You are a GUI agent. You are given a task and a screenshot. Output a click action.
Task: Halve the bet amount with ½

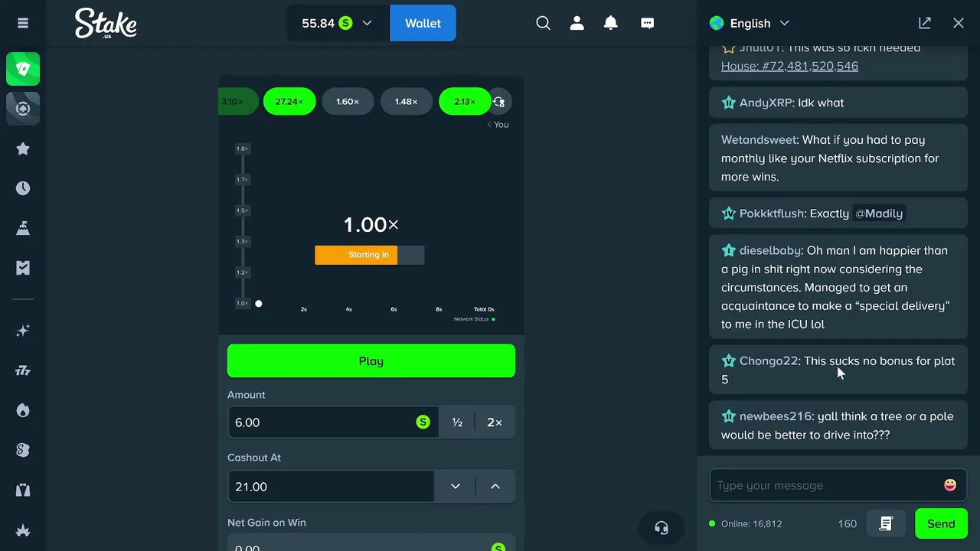[x=457, y=422]
